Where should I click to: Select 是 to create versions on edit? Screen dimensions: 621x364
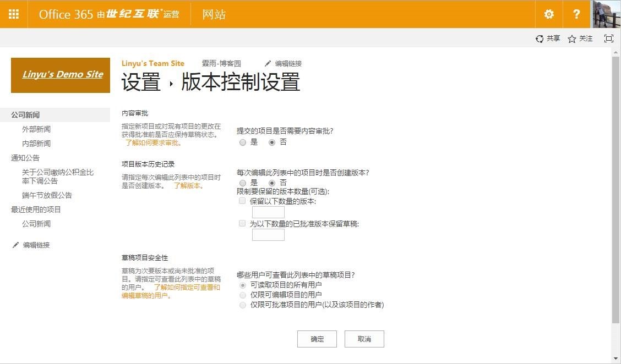pos(243,183)
